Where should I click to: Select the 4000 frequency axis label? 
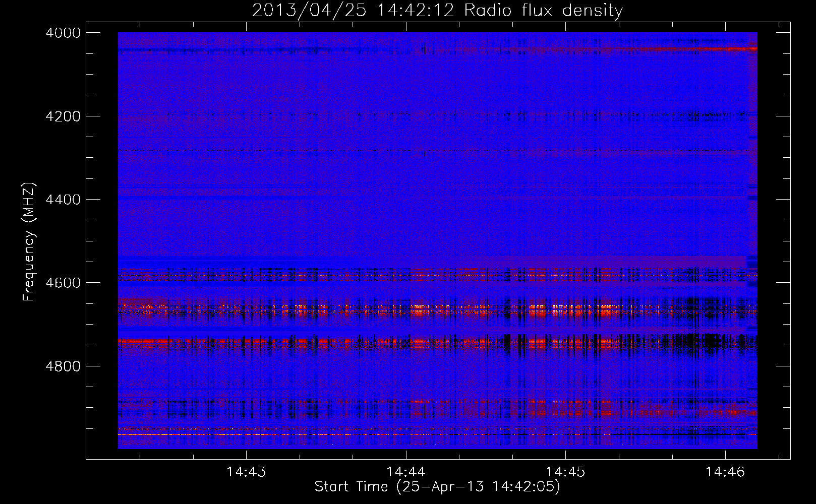tap(63, 33)
